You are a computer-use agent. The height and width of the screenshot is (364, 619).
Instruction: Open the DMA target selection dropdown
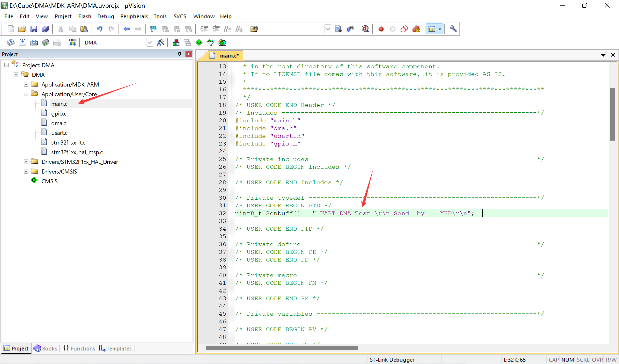tap(150, 43)
